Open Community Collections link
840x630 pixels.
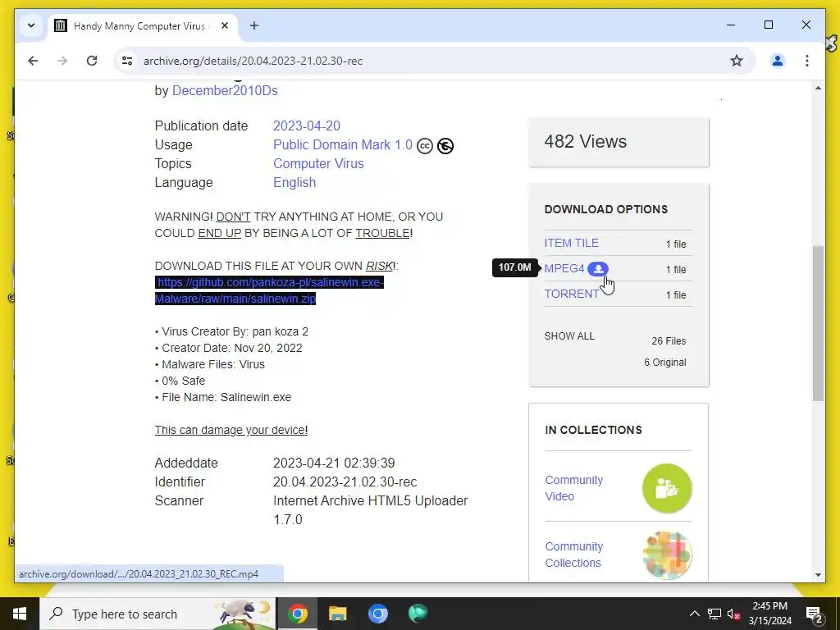click(x=573, y=555)
